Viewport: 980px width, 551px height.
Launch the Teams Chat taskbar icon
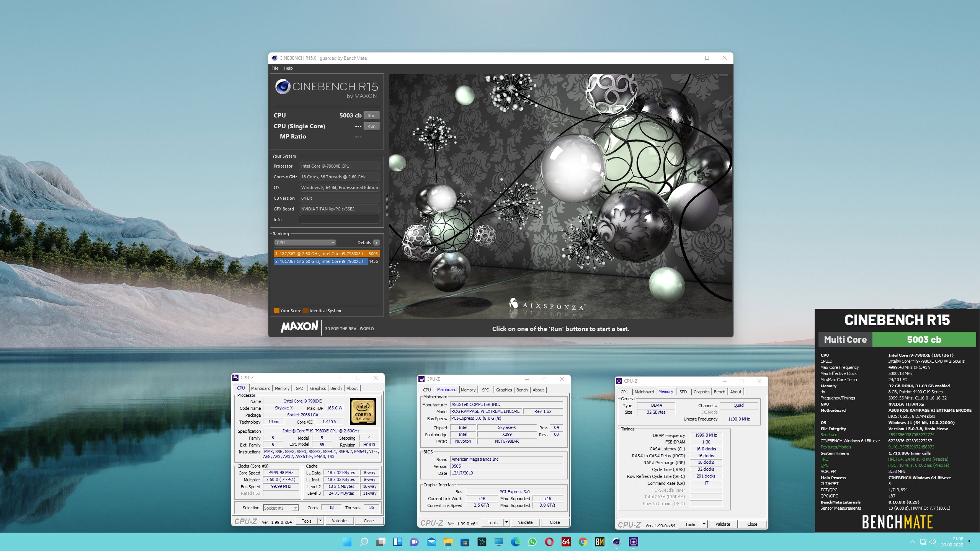(x=414, y=542)
